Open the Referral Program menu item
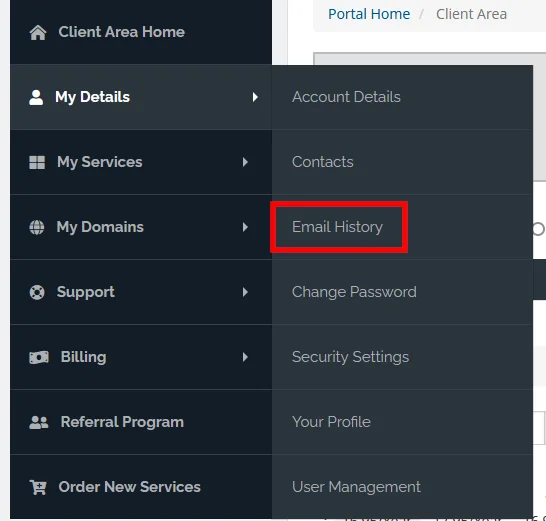Image resolution: width=546 pixels, height=521 pixels. [x=122, y=422]
